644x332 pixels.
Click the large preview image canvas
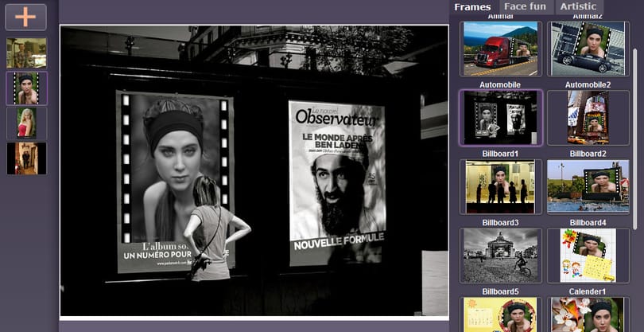pos(254,172)
